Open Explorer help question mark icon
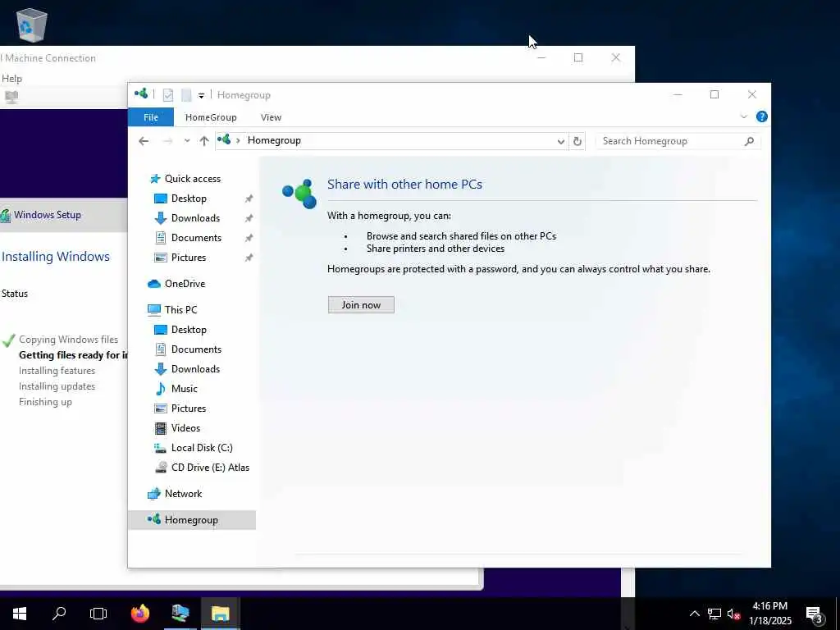The image size is (840, 630). (x=761, y=116)
